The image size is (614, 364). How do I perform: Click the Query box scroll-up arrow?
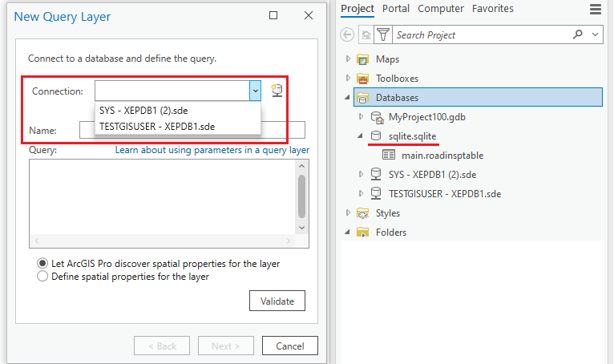301,166
